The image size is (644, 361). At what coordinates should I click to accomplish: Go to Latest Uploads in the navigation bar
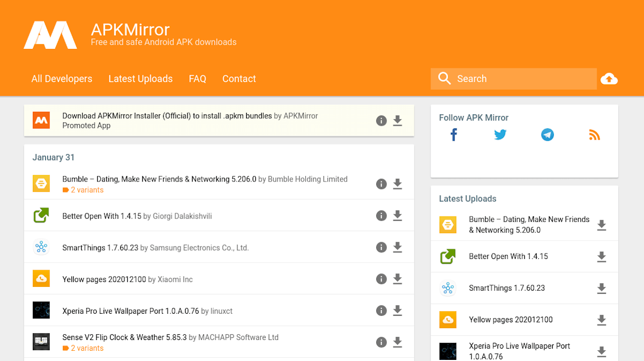141,79
